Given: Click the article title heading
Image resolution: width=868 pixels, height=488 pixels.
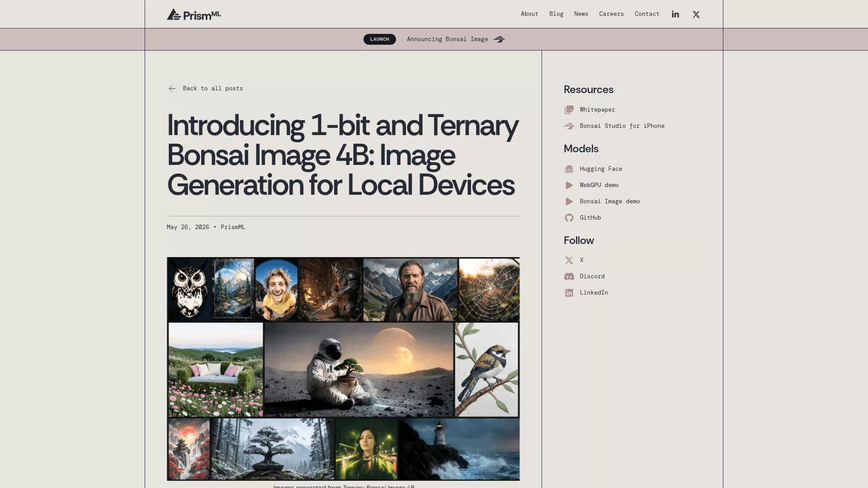Looking at the screenshot, I should 343,155.
